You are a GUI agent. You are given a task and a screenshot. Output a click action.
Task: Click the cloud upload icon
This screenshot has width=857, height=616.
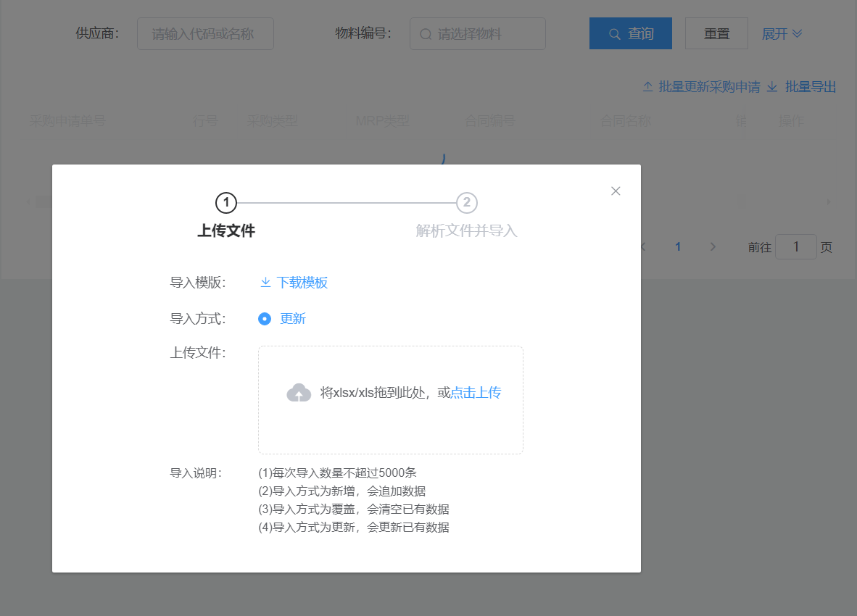[x=299, y=393]
